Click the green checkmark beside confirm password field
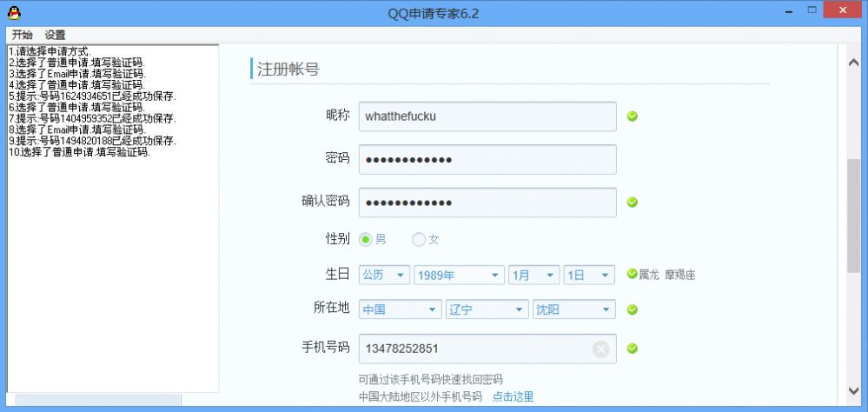The width and height of the screenshot is (868, 412). point(633,203)
